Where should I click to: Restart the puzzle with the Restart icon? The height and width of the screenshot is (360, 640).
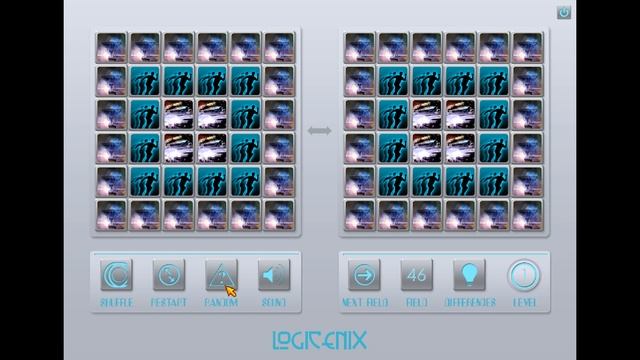[169, 275]
